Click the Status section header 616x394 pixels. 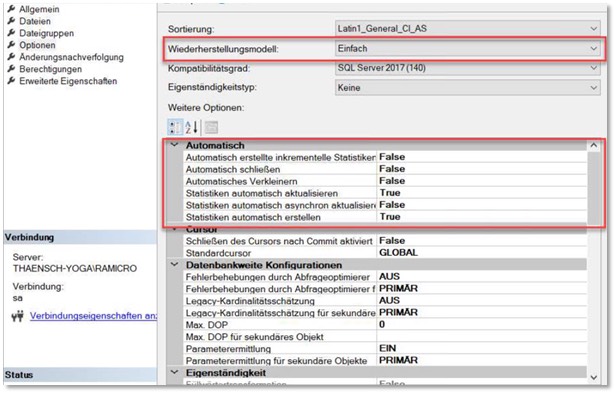click(x=80, y=375)
